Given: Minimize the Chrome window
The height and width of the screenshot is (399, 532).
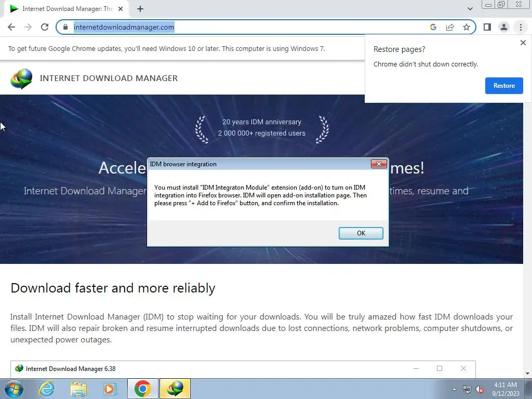Looking at the screenshot, I should pos(488,5).
